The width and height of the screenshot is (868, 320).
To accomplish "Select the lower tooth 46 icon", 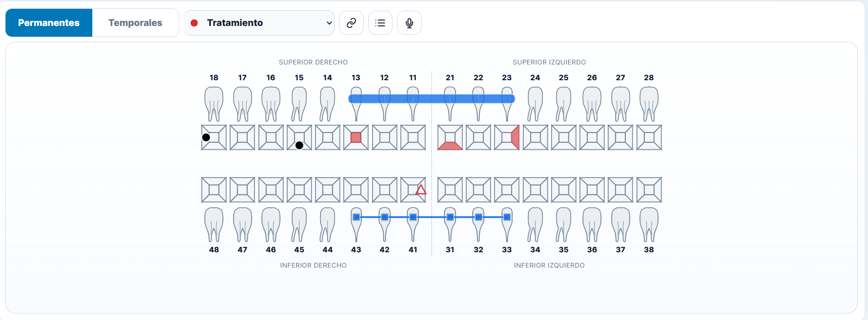I will pyautogui.click(x=271, y=224).
